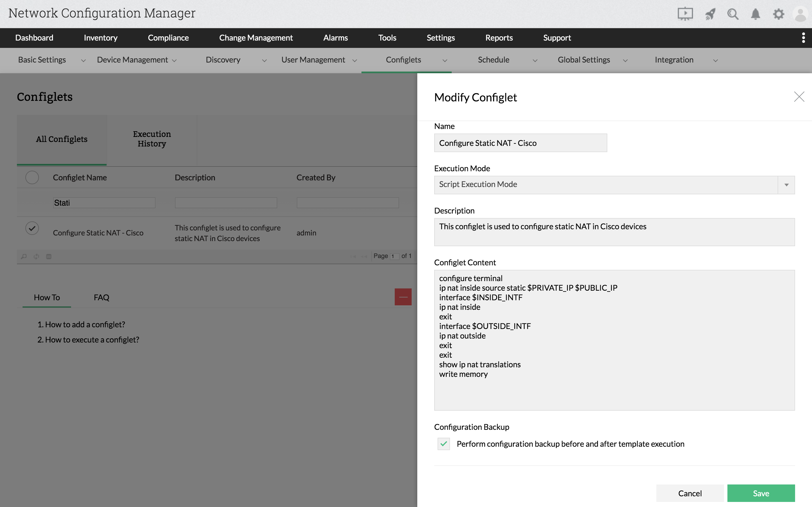Viewport: 812px width, 507px height.
Task: Click the rocket quick-launch icon
Action: point(710,14)
